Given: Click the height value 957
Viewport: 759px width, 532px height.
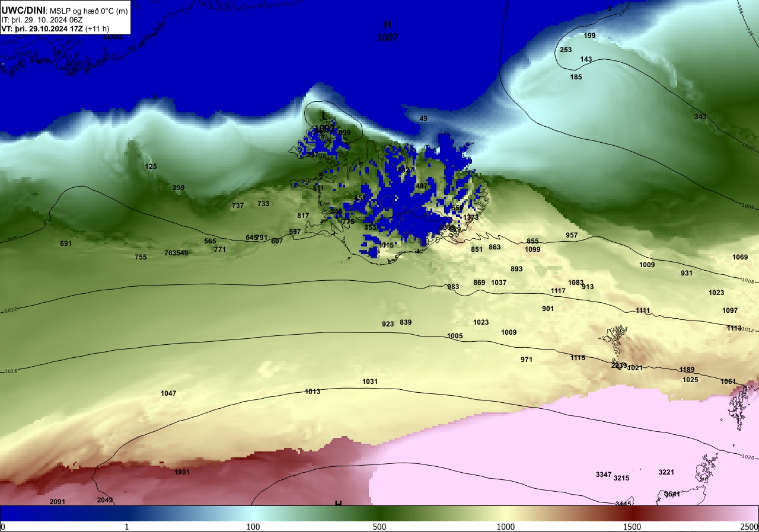Looking at the screenshot, I should tap(572, 235).
